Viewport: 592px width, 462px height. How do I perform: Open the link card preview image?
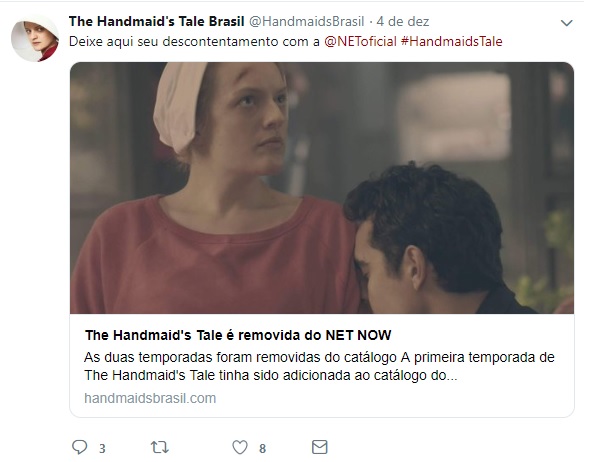pyautogui.click(x=322, y=188)
